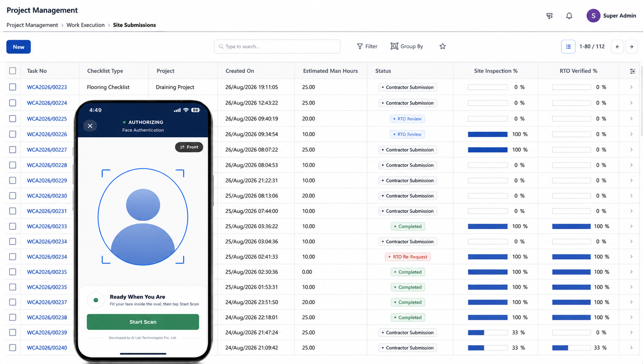Expand row chevron for WCA2026/00237
The height and width of the screenshot is (364, 643).
click(x=631, y=302)
